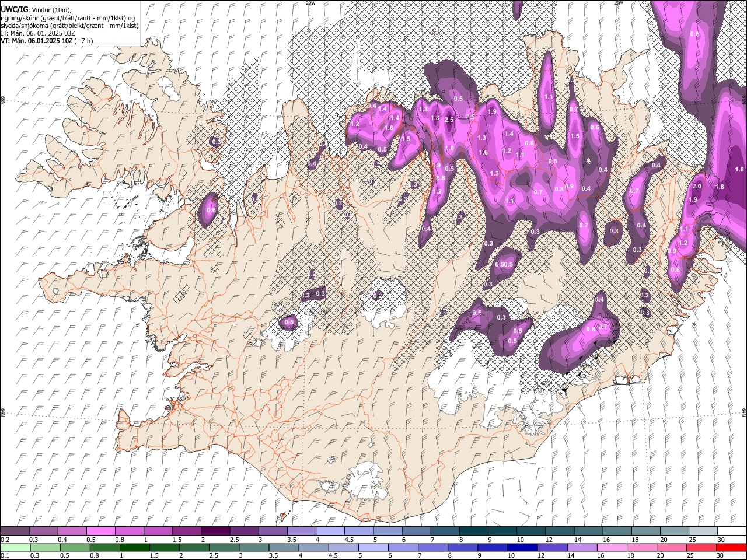Click the "15W" longitude label
This screenshot has height=560, width=747.
619,3
